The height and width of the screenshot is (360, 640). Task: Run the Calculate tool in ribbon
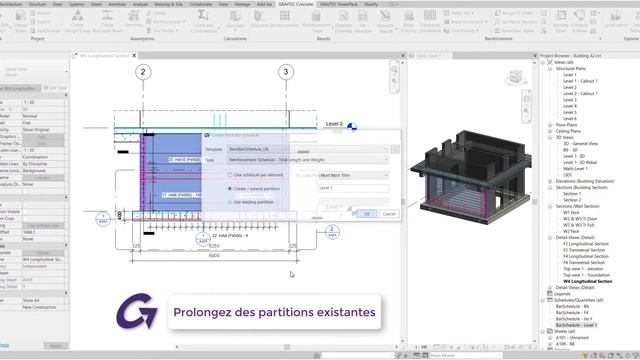coord(235,20)
